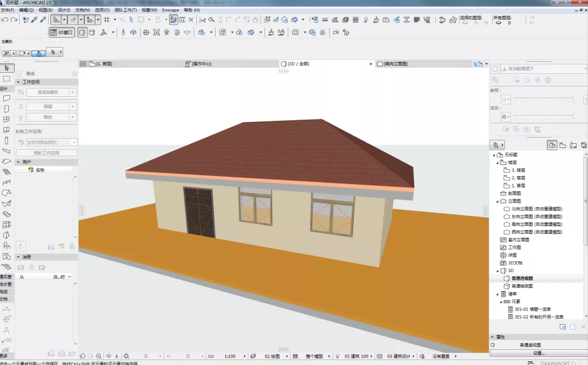This screenshot has height=365, width=588.
Task: Open the Enscape menu
Action: pyautogui.click(x=170, y=10)
